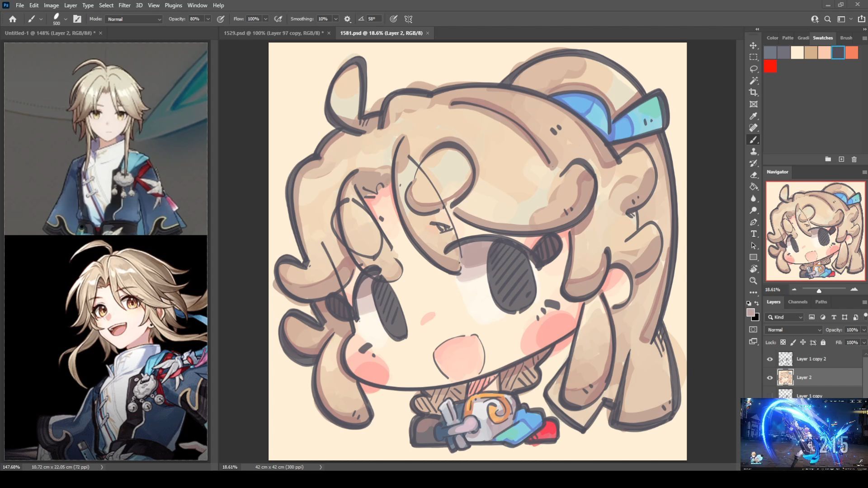Delete swatch trash button

point(854,160)
